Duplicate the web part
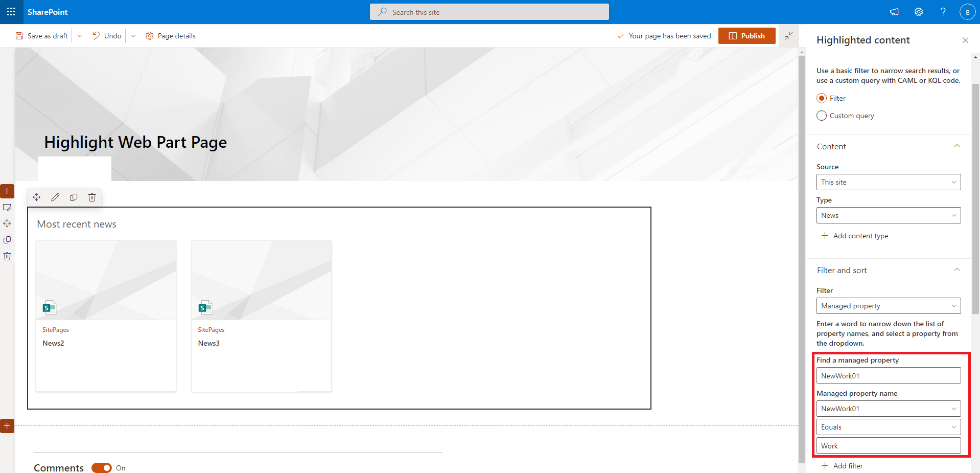The image size is (980, 473). click(74, 197)
